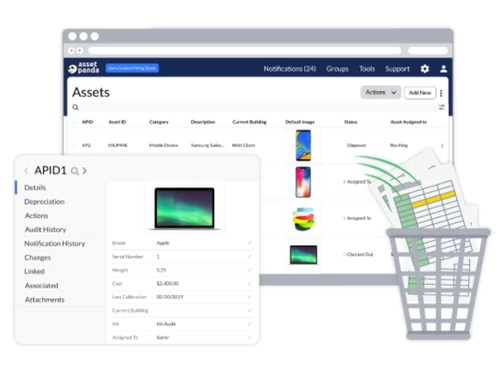Sort by the Status column header

click(351, 122)
